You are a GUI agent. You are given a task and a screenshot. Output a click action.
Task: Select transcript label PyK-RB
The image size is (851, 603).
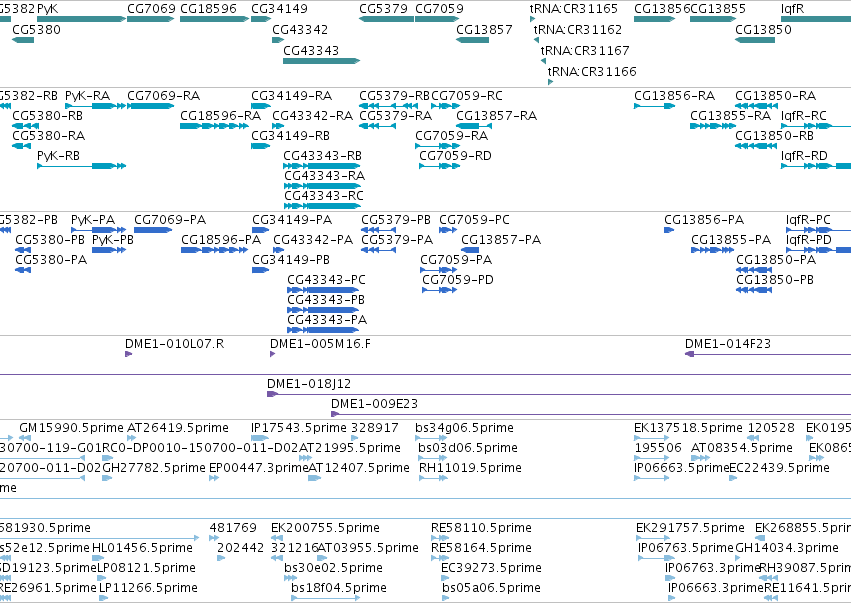(58, 156)
